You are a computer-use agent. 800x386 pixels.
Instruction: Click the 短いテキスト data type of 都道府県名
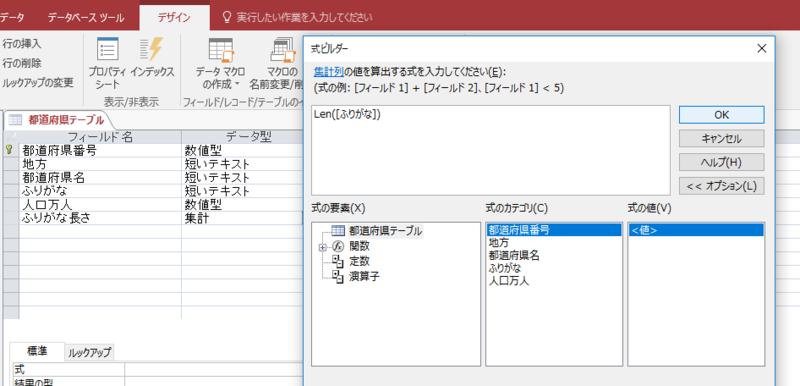pyautogui.click(x=242, y=177)
